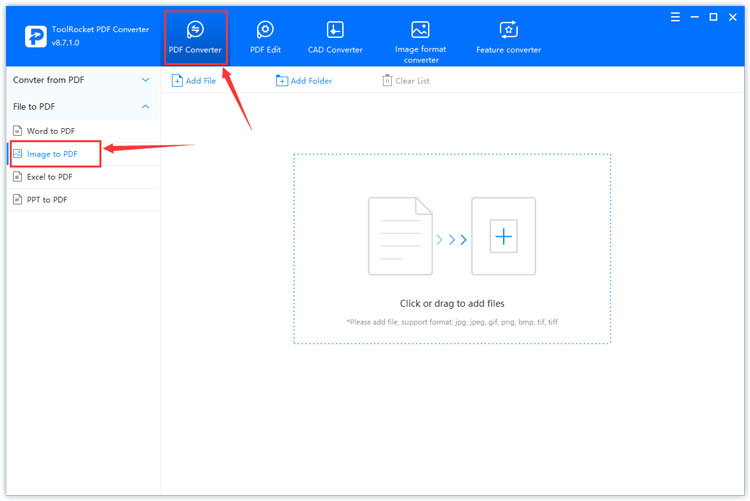Click the plus icon in the drop area

click(x=504, y=236)
